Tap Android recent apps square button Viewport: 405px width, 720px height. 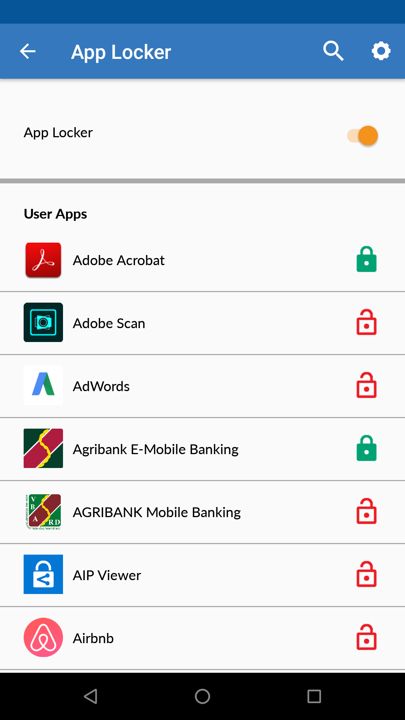coord(314,696)
